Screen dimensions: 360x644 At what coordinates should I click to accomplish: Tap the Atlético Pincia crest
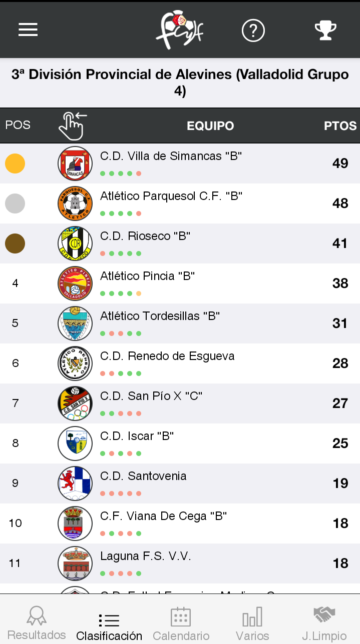tap(75, 283)
